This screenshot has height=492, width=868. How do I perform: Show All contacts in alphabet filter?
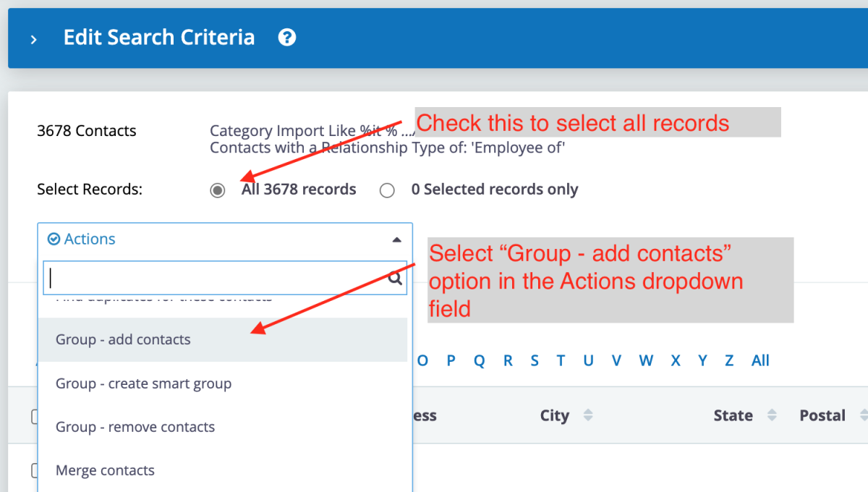tap(760, 360)
